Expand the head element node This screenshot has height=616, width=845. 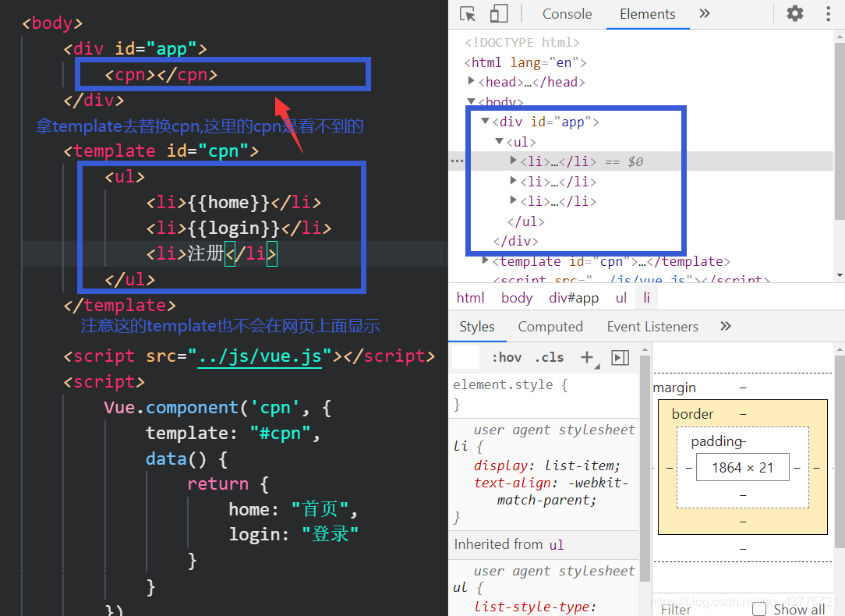click(472, 81)
